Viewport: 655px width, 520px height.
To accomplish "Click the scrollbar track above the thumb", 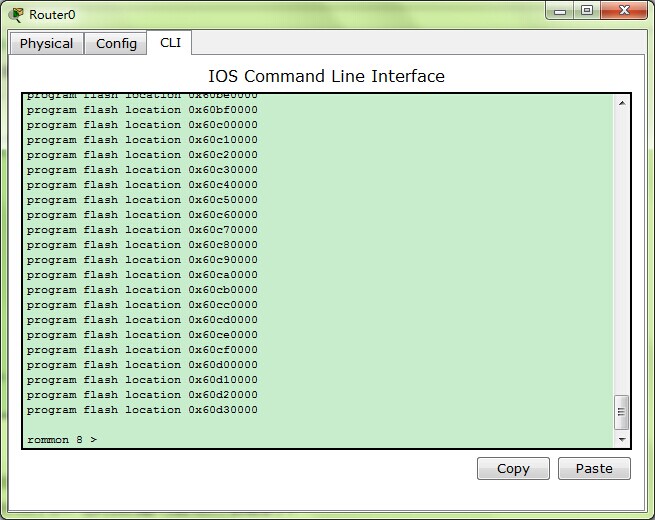I will coord(622,252).
